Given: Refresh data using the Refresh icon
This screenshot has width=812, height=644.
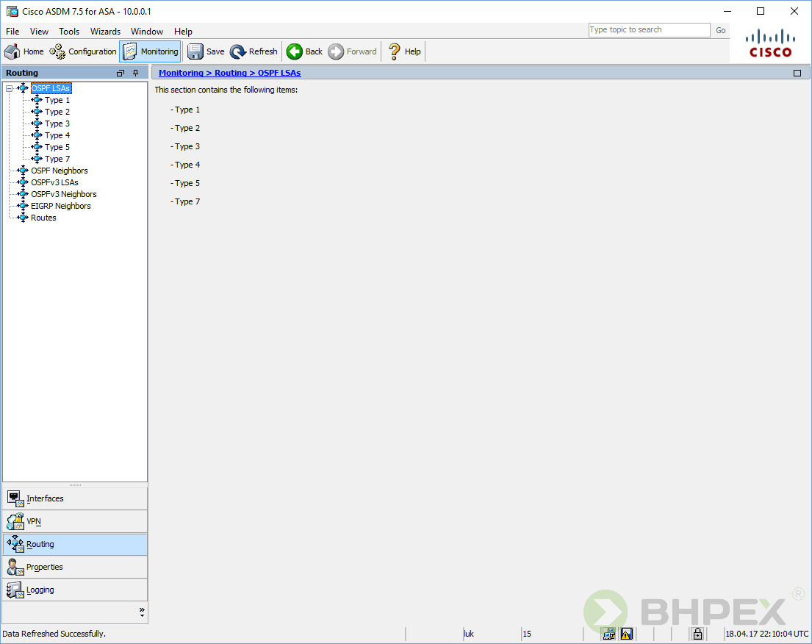Looking at the screenshot, I should point(238,51).
